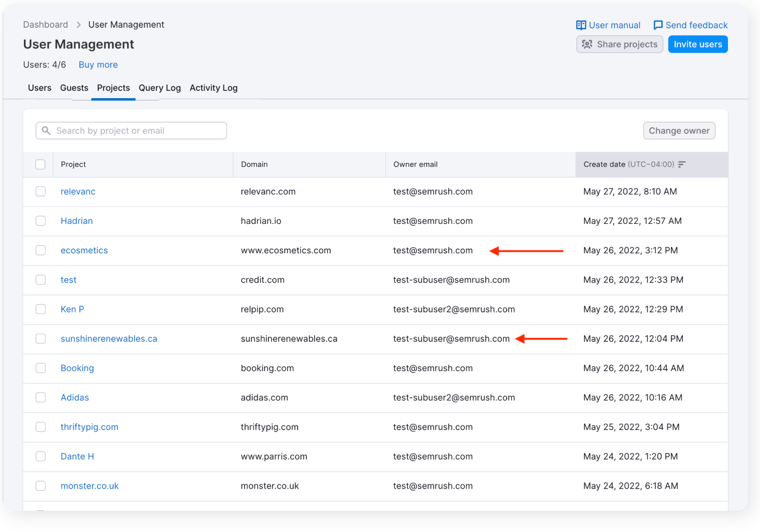
Task: Check the ecosmetics project row checkbox
Action: [x=40, y=250]
